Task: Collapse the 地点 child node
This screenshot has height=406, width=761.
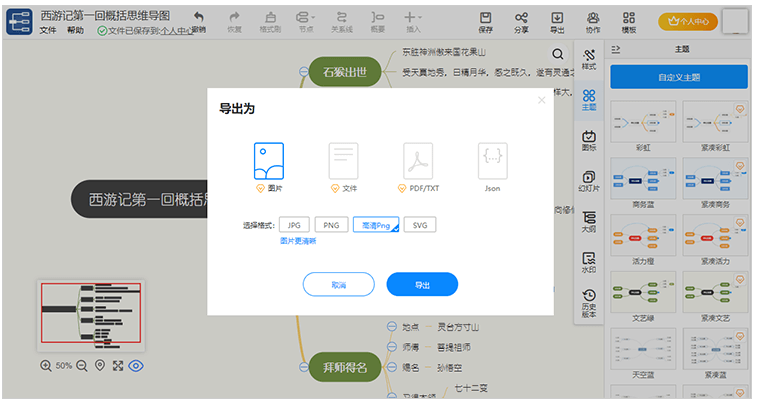Action: click(392, 327)
